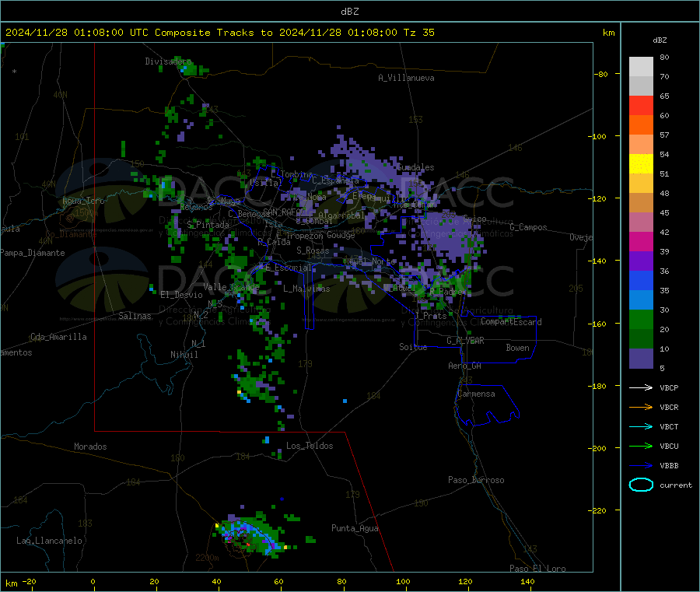700x592 pixels.
Task: Click the El_Desvio location label
Action: (x=181, y=295)
